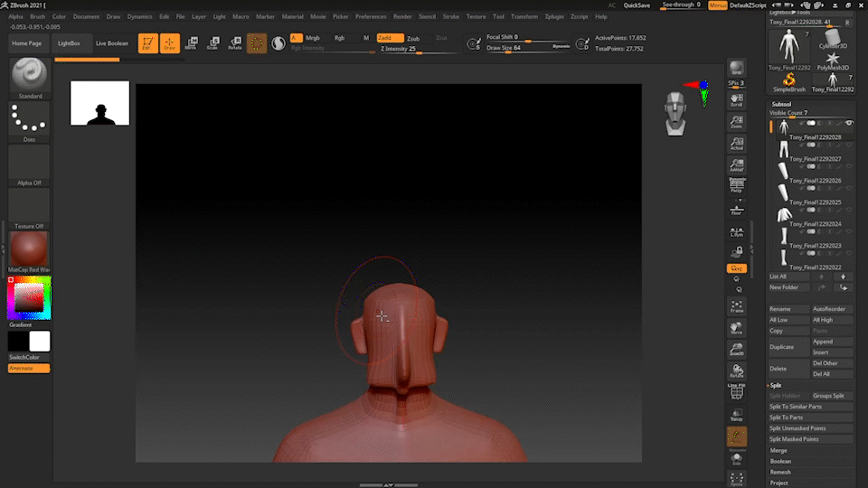Toggle the Zadd mode button
The image size is (868, 488).
point(390,38)
